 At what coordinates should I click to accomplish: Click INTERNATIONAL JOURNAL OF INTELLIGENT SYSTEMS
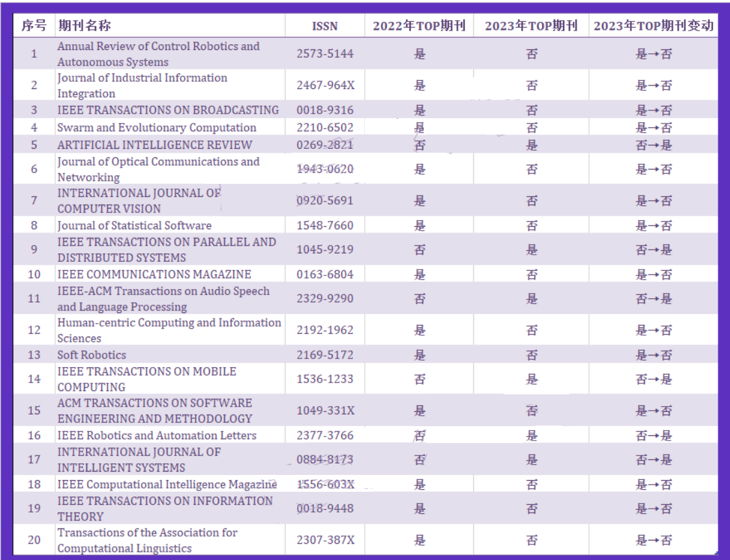139,459
